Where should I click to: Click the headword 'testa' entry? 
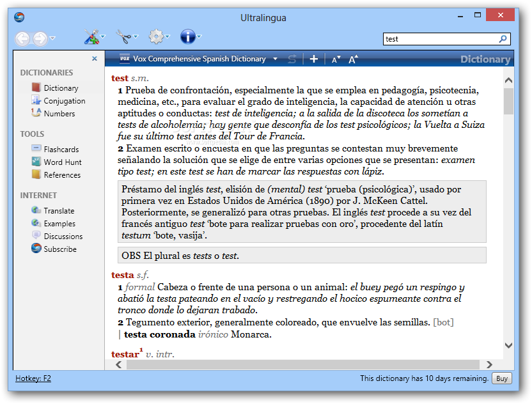coord(123,275)
